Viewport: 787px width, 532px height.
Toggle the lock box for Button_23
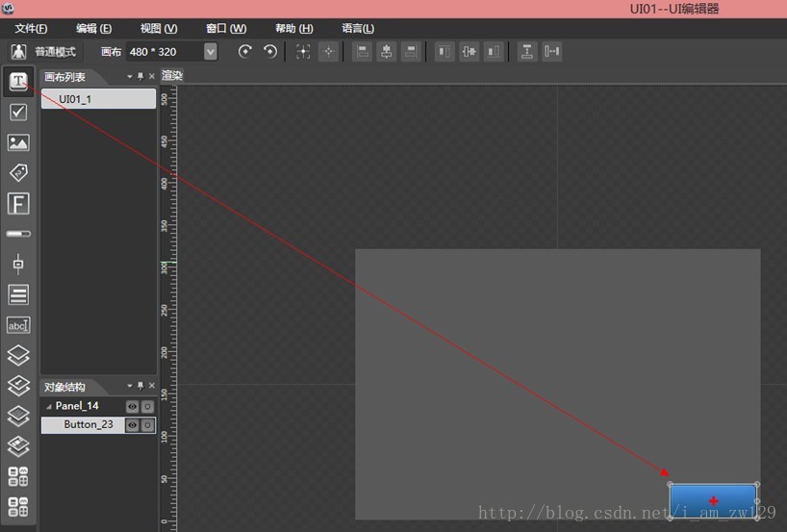point(147,425)
